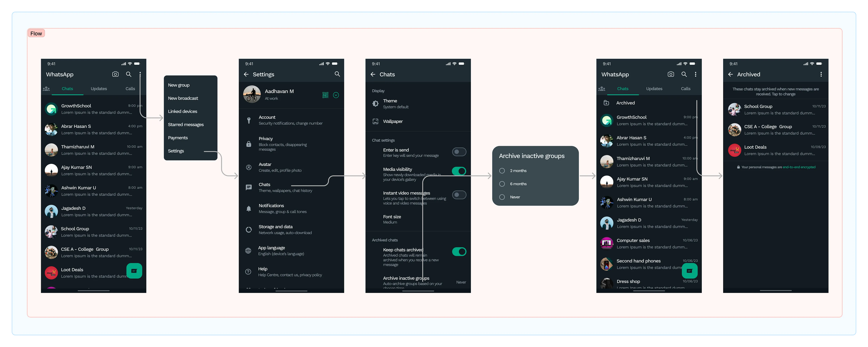Disable the Media visibility switch
This screenshot has height=347, width=868.
459,171
